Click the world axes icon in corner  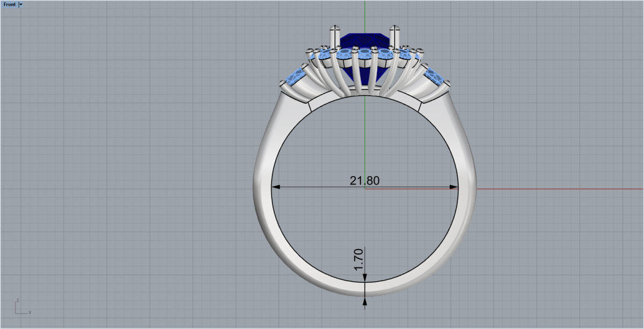[23, 306]
